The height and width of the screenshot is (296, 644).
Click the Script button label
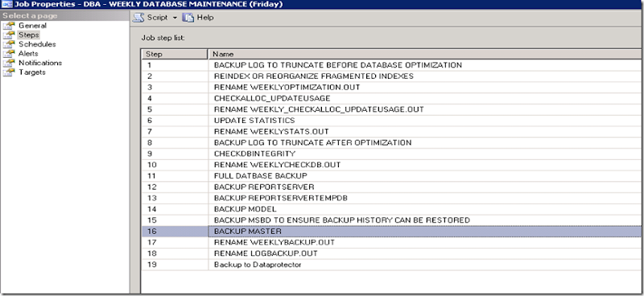coord(157,18)
